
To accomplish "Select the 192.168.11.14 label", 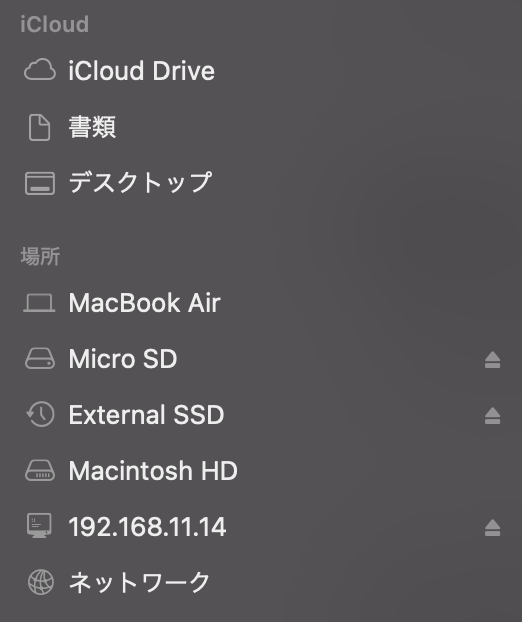I will pos(147,527).
